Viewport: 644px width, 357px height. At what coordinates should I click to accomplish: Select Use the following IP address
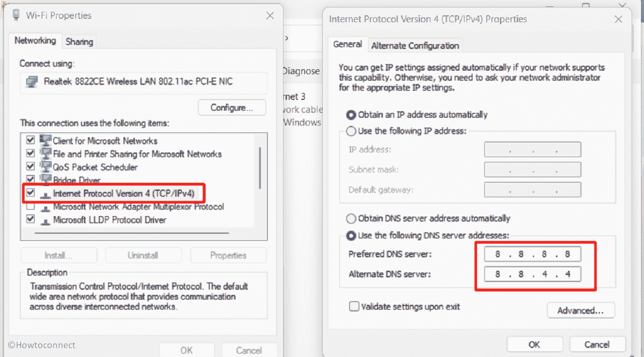coord(351,132)
